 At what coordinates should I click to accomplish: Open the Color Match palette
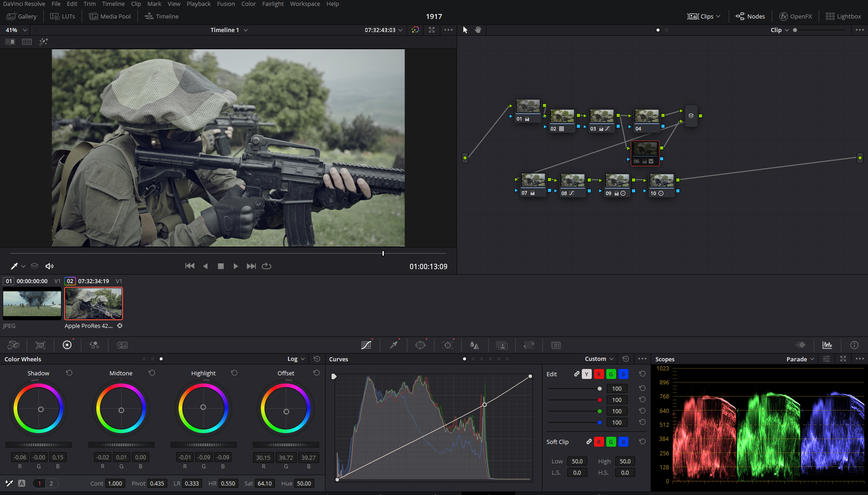[40, 345]
